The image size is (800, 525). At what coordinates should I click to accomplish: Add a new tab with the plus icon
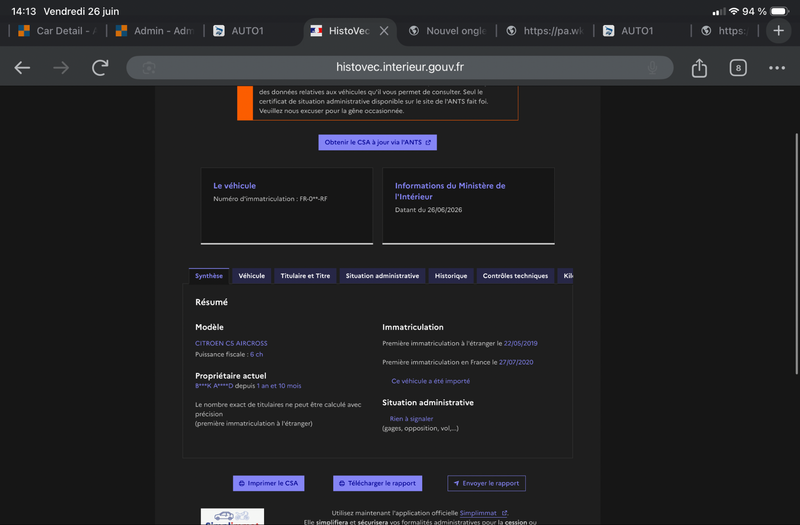click(778, 31)
